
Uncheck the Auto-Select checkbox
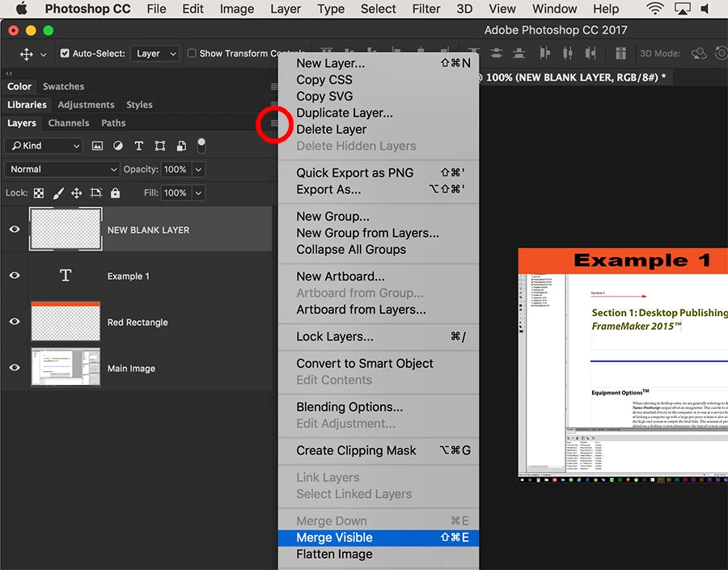click(65, 53)
